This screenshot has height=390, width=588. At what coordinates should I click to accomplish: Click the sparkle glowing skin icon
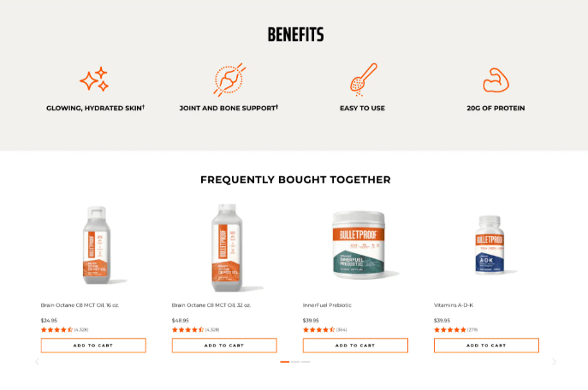tap(94, 79)
